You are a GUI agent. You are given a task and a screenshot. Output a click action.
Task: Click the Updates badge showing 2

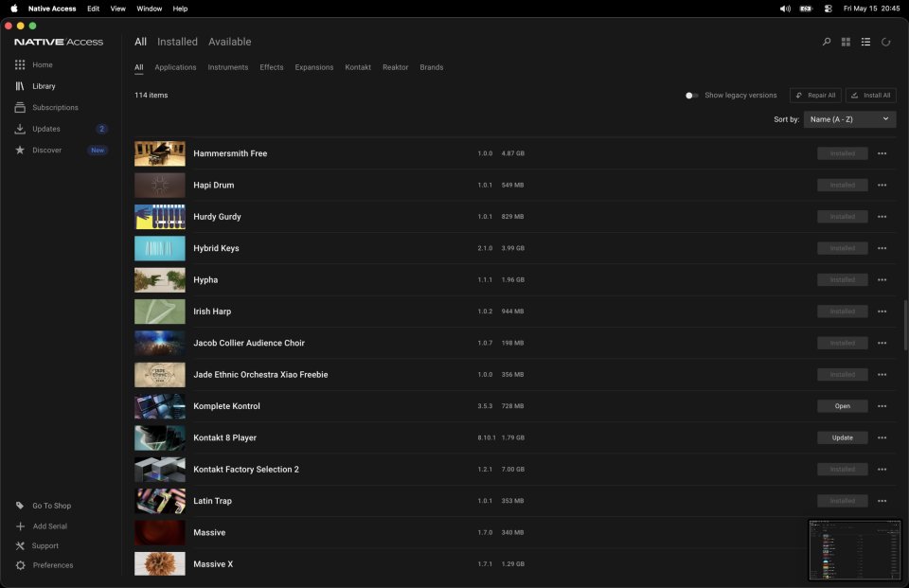tap(101, 129)
